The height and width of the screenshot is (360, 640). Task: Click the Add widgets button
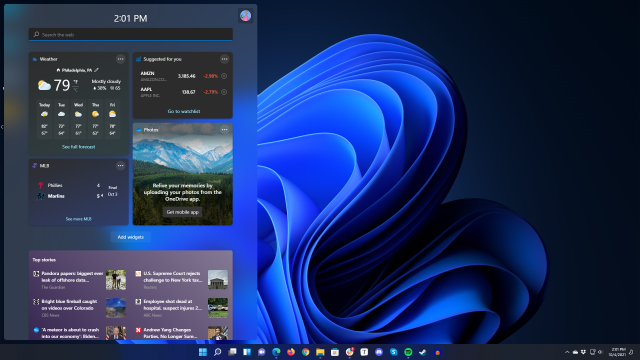(x=131, y=237)
